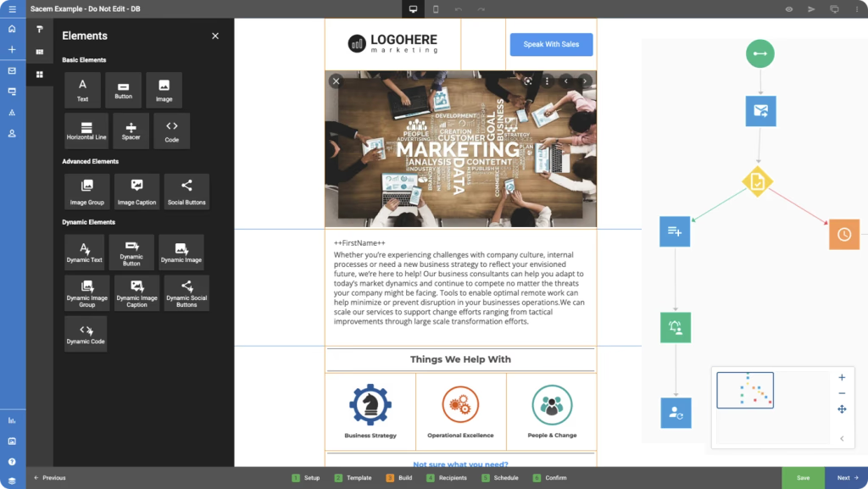Zoom in on the workflow minimap
868x489 pixels.
[x=842, y=378]
